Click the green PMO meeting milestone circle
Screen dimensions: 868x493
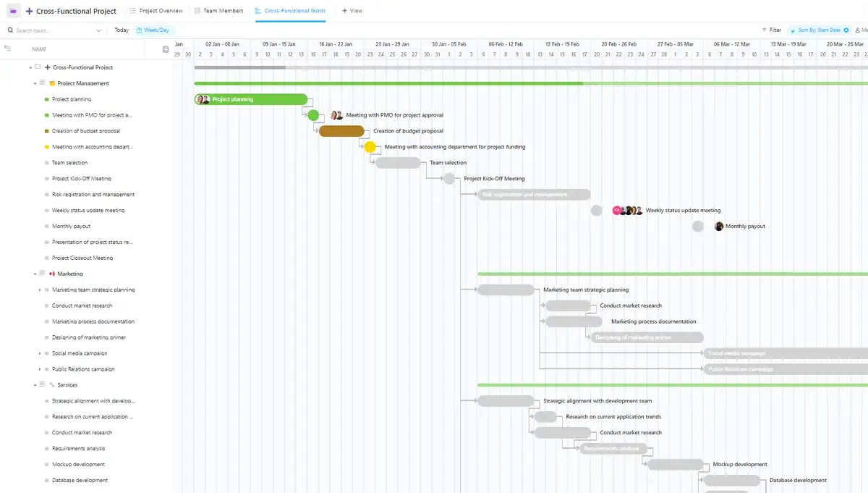click(x=313, y=115)
